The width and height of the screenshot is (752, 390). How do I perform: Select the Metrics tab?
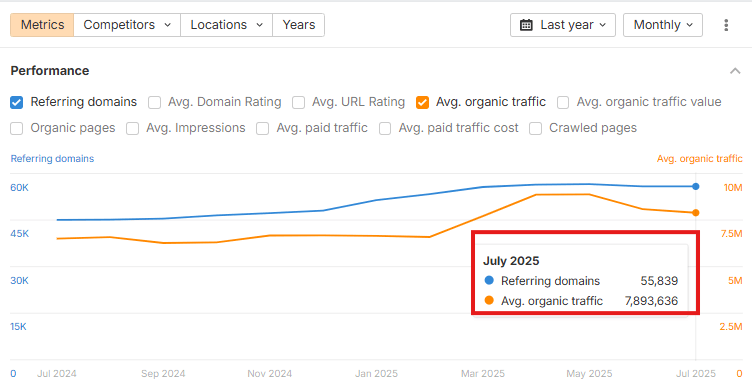tap(42, 25)
